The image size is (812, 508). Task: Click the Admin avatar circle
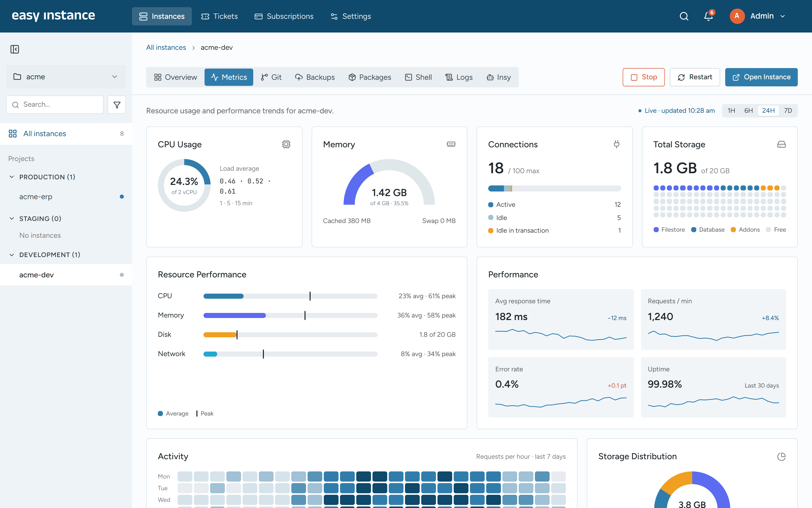click(x=737, y=16)
